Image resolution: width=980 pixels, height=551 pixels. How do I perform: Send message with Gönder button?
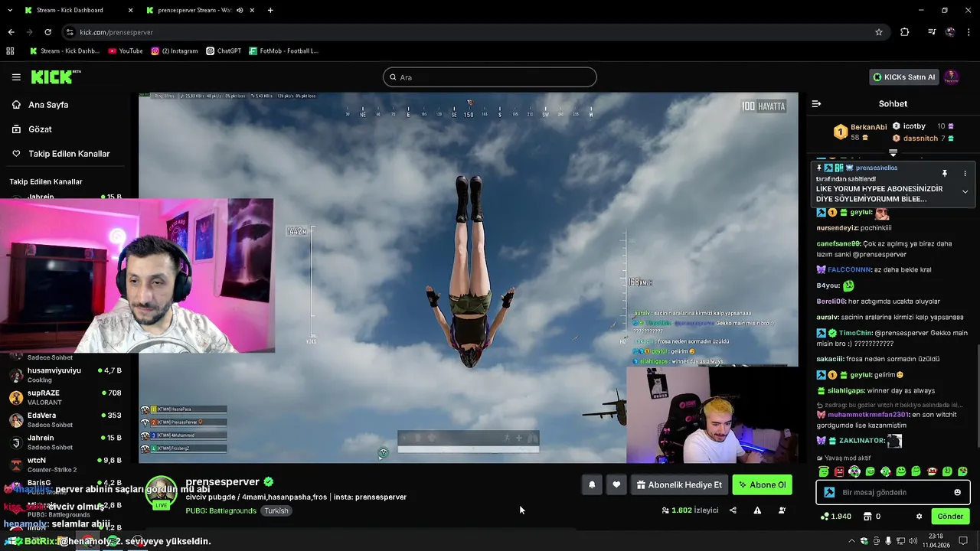tap(950, 517)
